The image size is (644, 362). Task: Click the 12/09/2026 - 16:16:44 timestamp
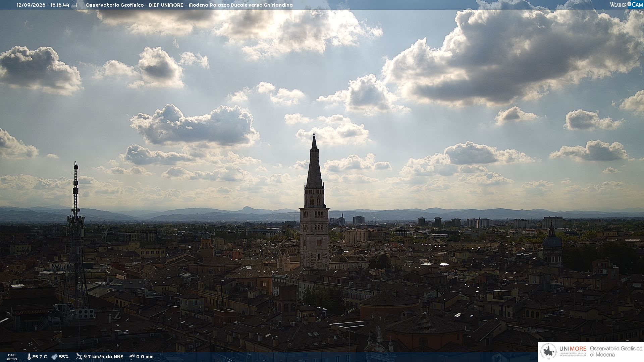[x=43, y=5]
